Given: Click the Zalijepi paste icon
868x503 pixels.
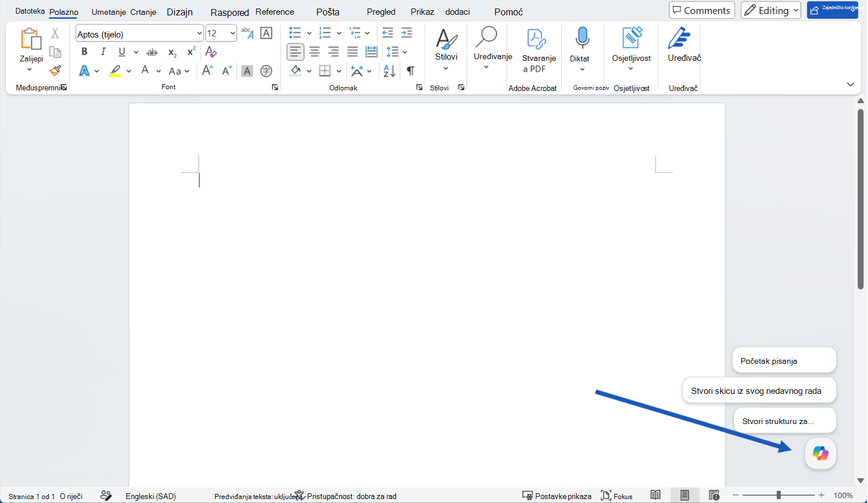Looking at the screenshot, I should click(31, 40).
